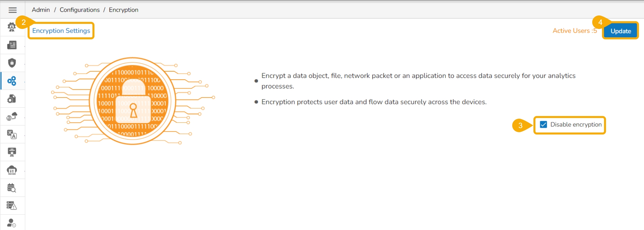Click the Admin breadcrumb link
The image size is (644, 230).
pos(41,10)
